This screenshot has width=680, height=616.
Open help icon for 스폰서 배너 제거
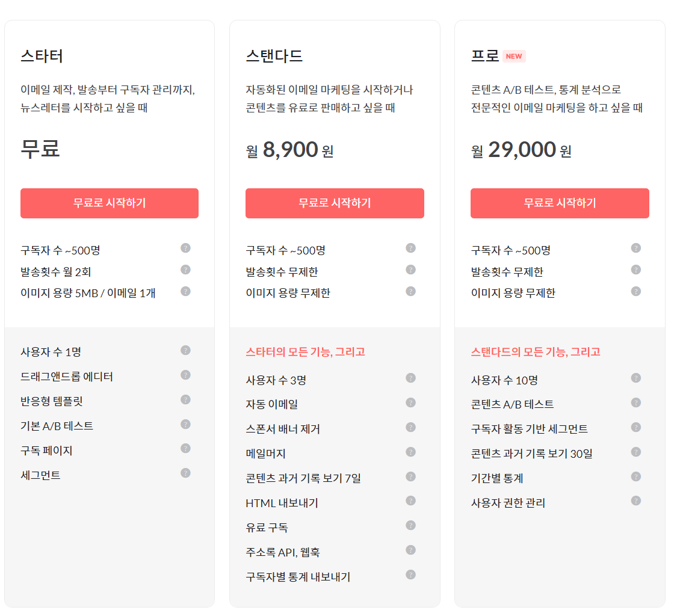pos(410,428)
